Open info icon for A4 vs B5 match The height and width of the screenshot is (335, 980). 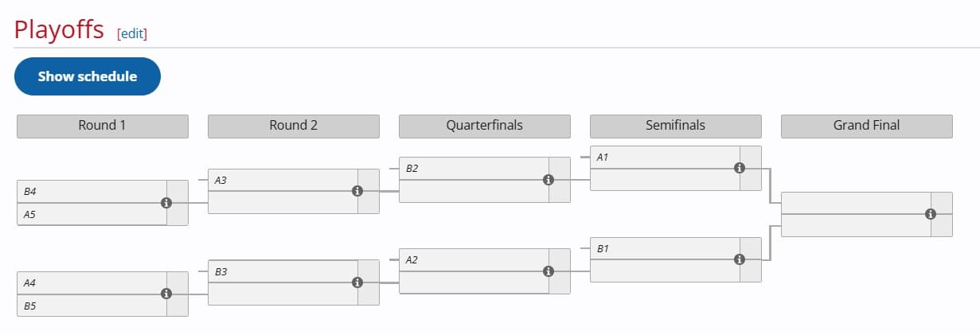[166, 294]
